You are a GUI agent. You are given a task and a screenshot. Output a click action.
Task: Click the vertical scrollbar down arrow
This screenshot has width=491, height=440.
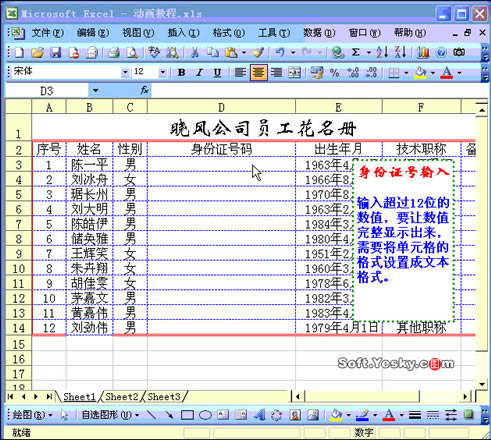coord(482,385)
